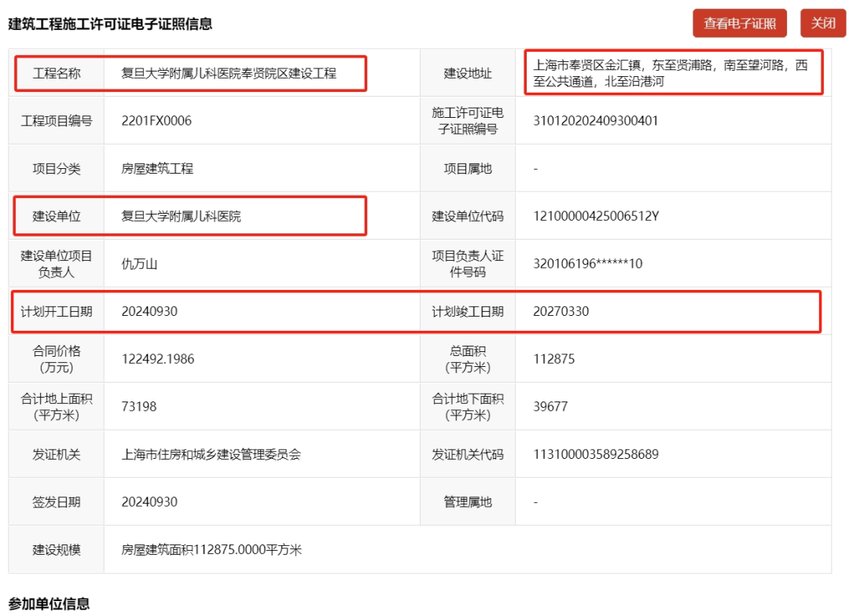Click the 项目负责人证件号码 label
Screen dimensions: 849x616
(x=468, y=264)
